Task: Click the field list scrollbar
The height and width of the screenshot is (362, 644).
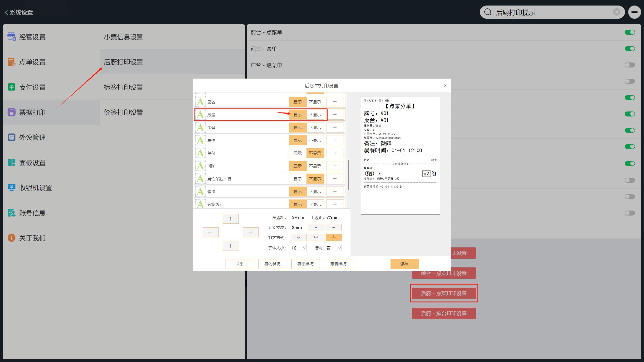Action: [x=348, y=175]
